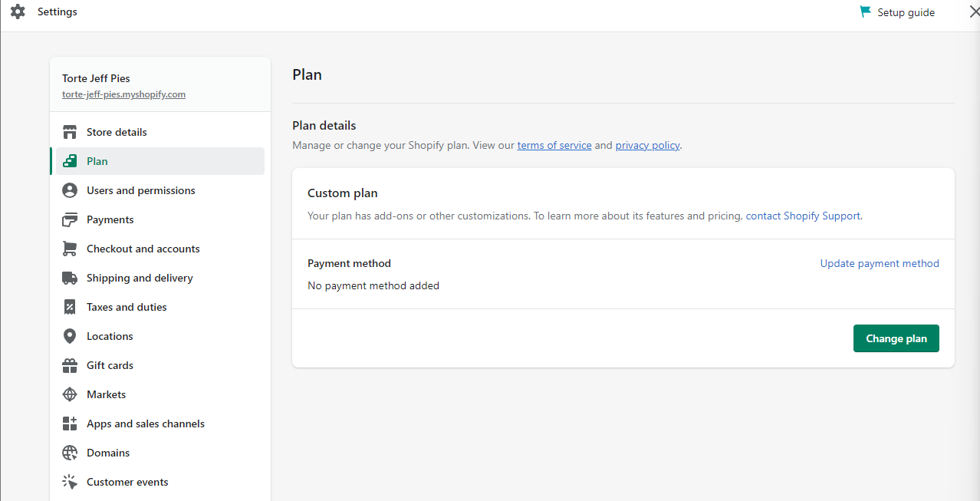
Task: Click the Setup guide flag icon
Action: [866, 12]
